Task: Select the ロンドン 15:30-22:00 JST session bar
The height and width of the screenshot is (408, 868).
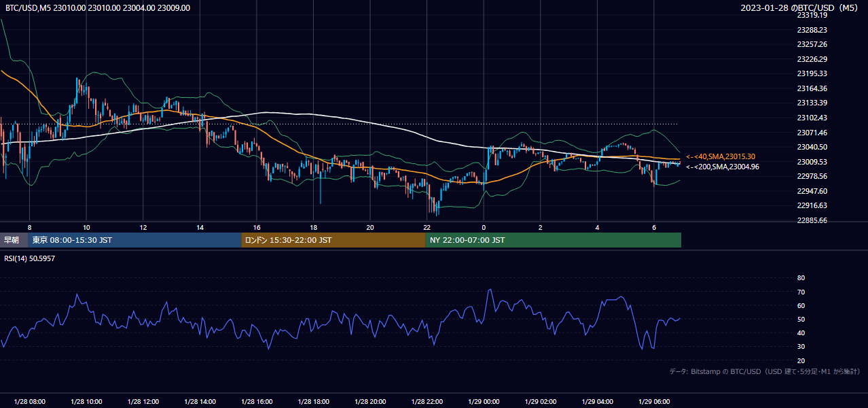Action: (333, 240)
